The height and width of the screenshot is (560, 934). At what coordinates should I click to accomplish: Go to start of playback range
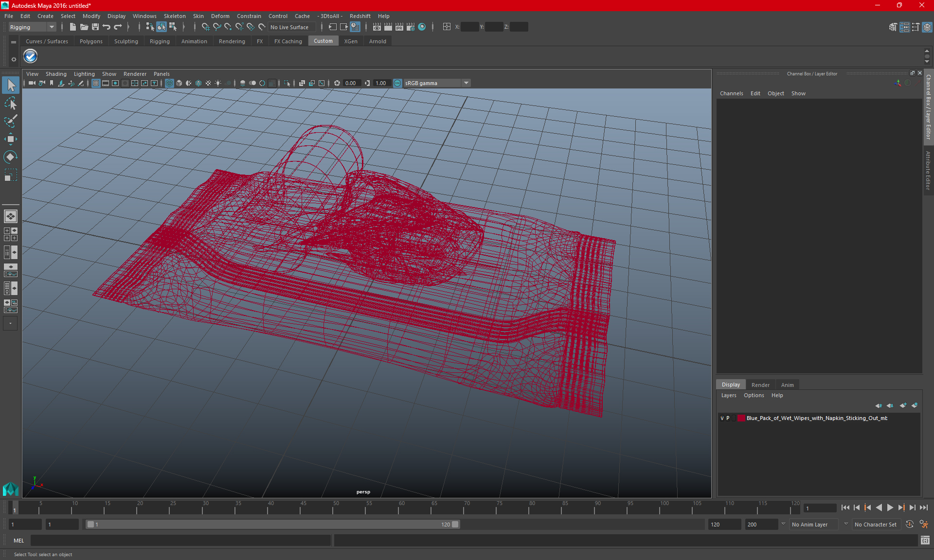[845, 507]
